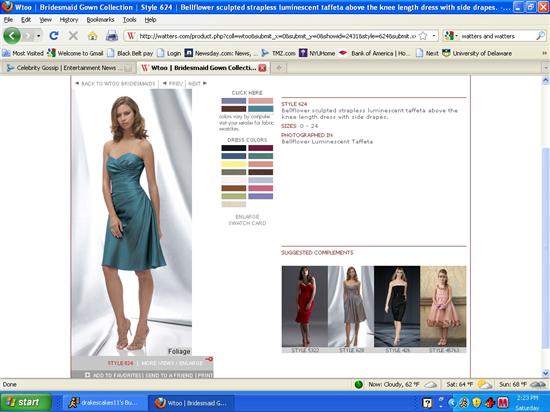Click the main teal dress model photo
Image resolution: width=550 pixels, height=412 pixels.
point(132,222)
